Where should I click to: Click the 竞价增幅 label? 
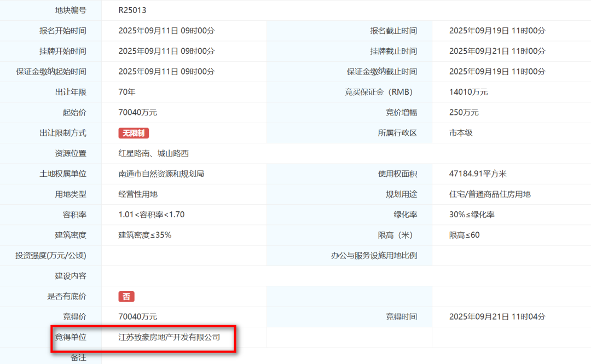pos(402,112)
